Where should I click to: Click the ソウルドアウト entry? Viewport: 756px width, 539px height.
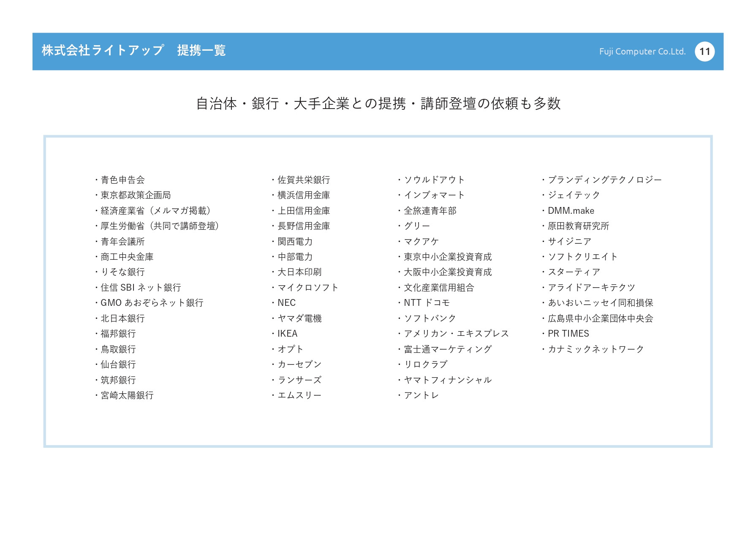pos(431,180)
